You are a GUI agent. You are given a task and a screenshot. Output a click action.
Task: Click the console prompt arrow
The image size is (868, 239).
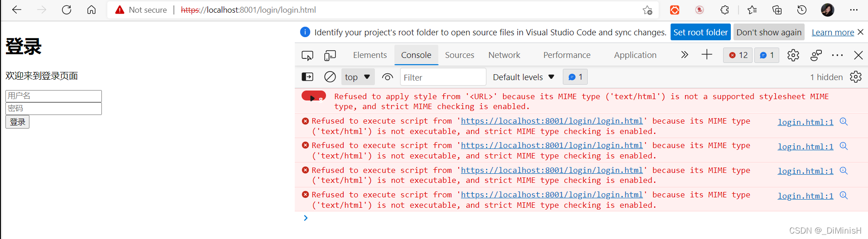tap(306, 218)
